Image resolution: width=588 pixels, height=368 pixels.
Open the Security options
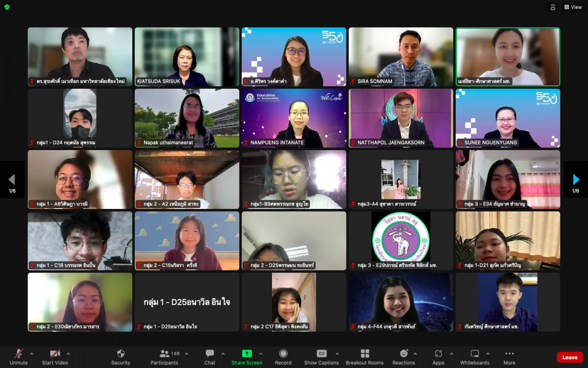coord(121,356)
